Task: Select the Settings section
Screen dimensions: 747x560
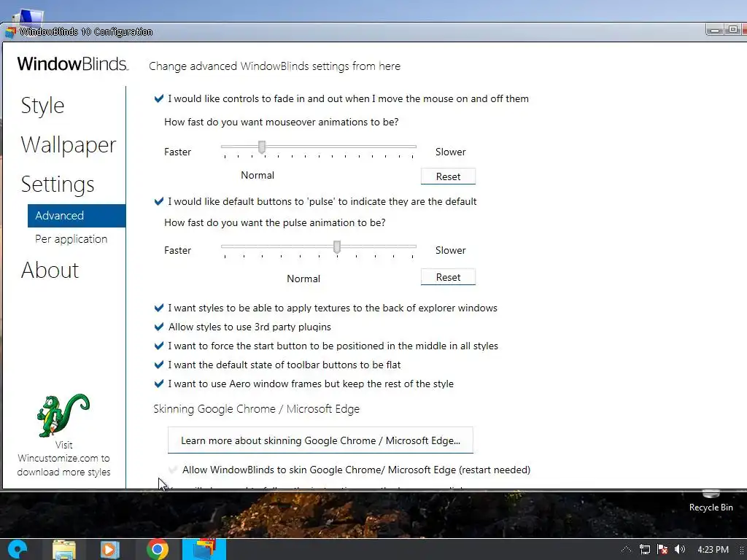Action: [x=58, y=184]
